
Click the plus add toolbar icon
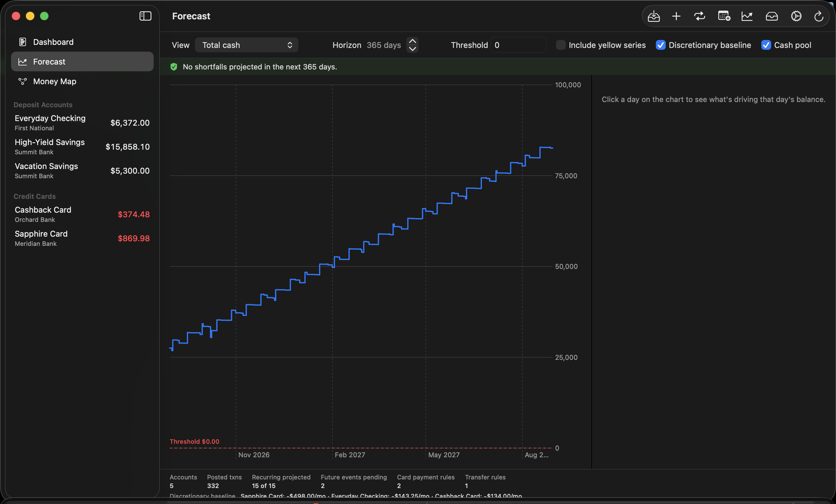[676, 16]
